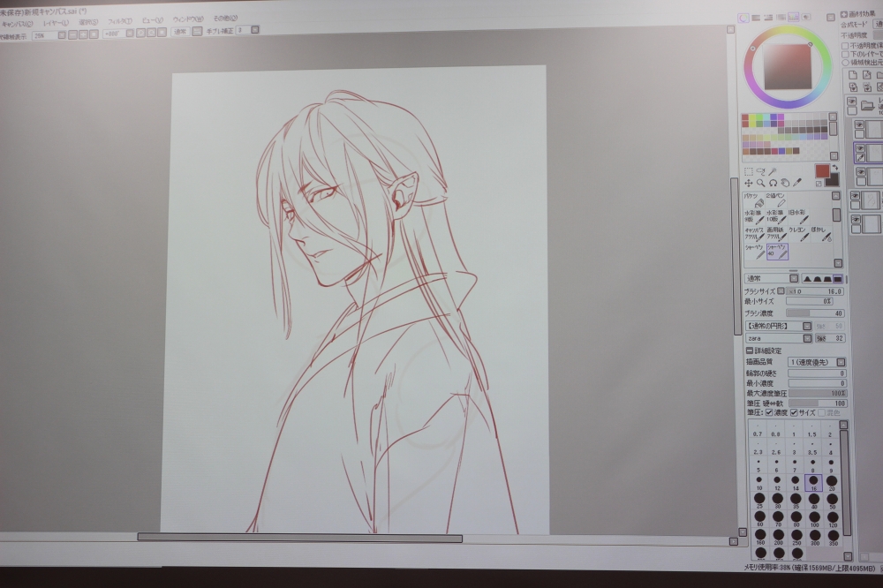Select the hand pan tool

coord(785,183)
